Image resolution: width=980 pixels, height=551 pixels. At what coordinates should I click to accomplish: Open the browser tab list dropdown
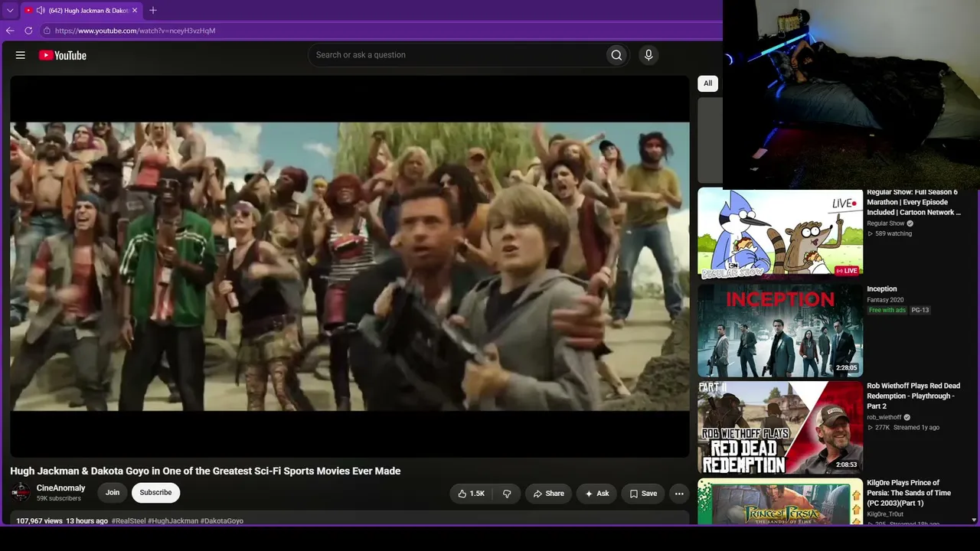click(x=10, y=11)
